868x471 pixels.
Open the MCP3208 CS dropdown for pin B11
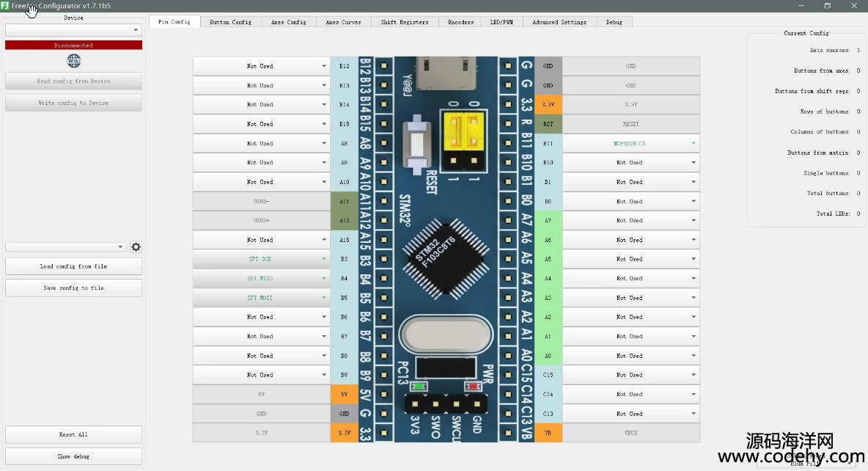tap(631, 144)
